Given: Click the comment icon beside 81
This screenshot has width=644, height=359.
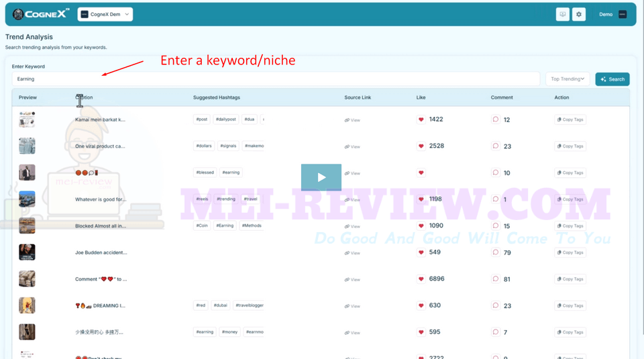Looking at the screenshot, I should click(496, 279).
